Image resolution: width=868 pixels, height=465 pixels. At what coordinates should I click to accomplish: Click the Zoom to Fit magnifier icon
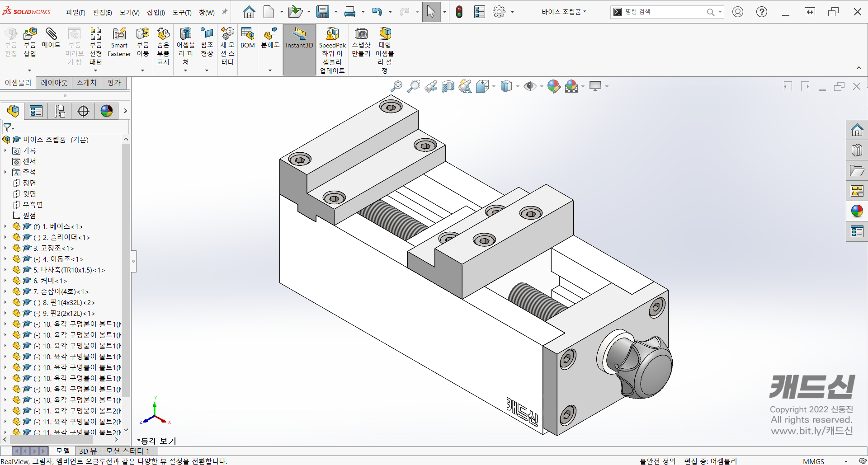tap(396, 86)
